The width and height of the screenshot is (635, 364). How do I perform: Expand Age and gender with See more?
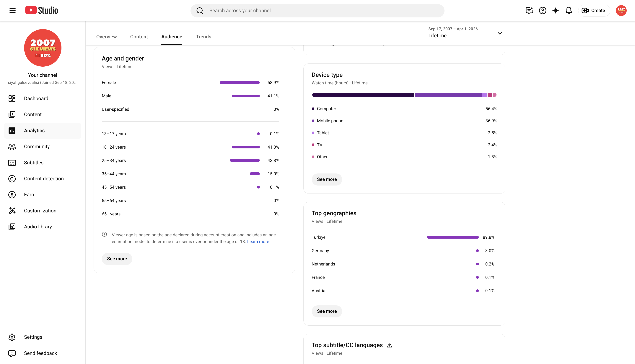coord(117,259)
